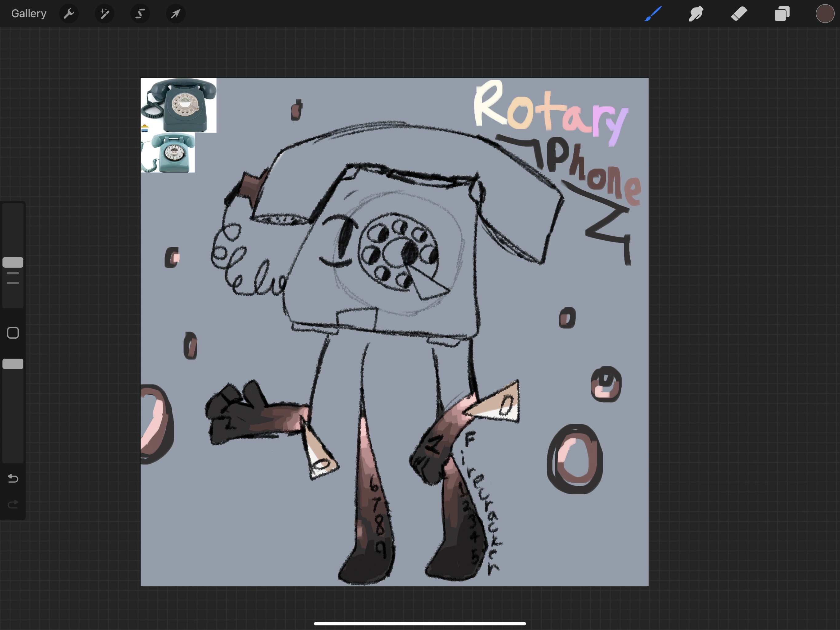Tap the brush size slider handle
Viewport: 840px width, 630px height.
(x=13, y=262)
